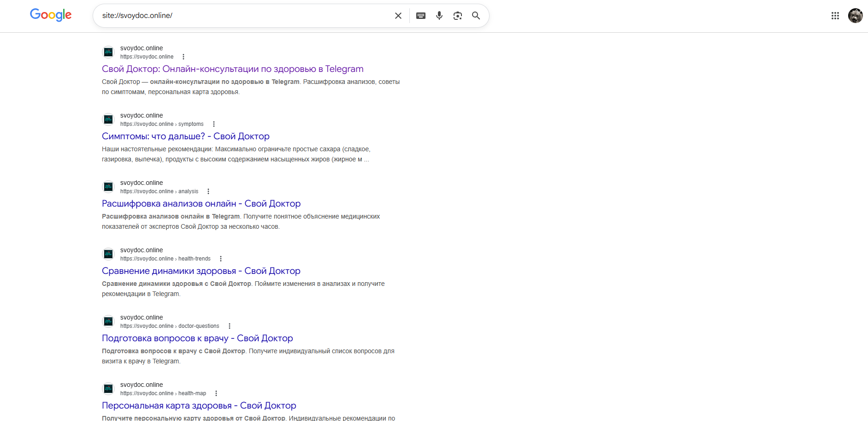Image resolution: width=868 pixels, height=421 pixels.
Task: Open 'Расшифровка анализов онлайн - Свой Доктор' result
Action: pyautogui.click(x=201, y=204)
